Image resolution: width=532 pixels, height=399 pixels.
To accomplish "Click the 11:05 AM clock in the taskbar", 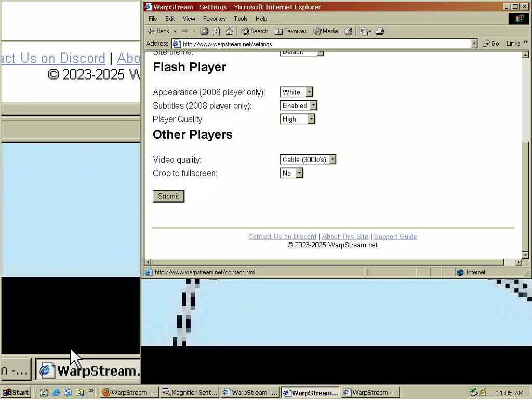I will point(509,393).
